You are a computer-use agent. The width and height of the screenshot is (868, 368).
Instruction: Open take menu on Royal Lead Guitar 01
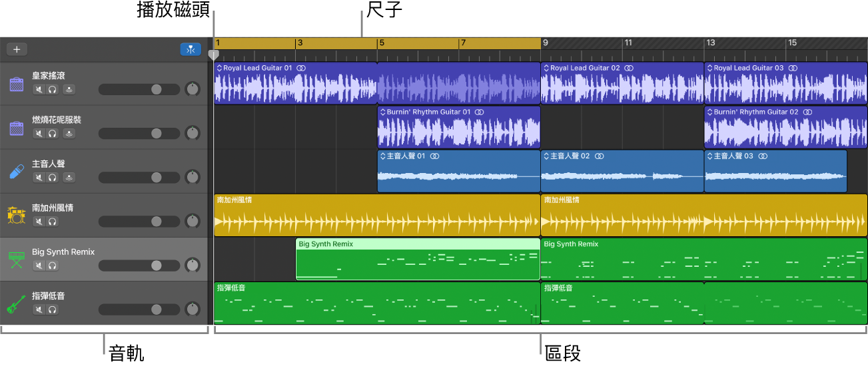click(x=218, y=68)
